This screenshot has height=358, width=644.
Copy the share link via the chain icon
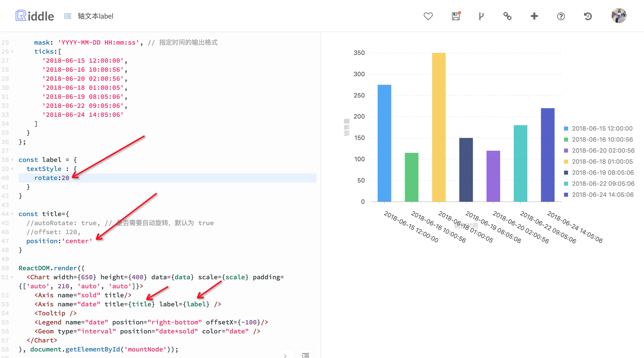(508, 16)
